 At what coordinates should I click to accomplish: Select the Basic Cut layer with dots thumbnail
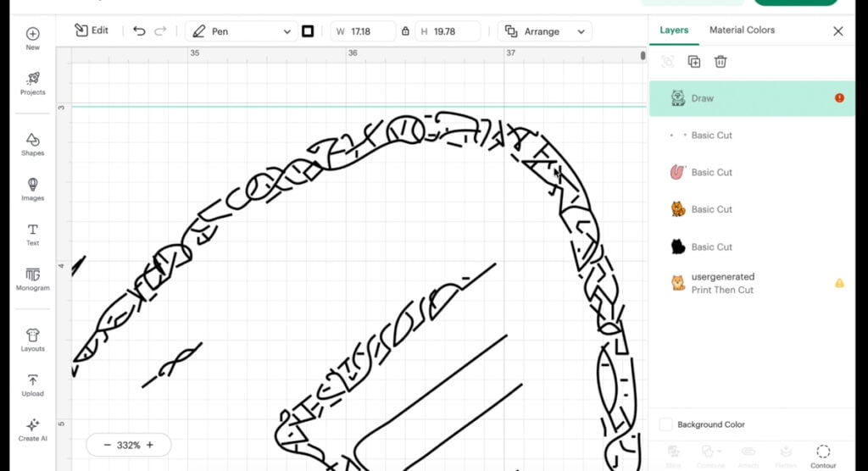click(x=752, y=135)
